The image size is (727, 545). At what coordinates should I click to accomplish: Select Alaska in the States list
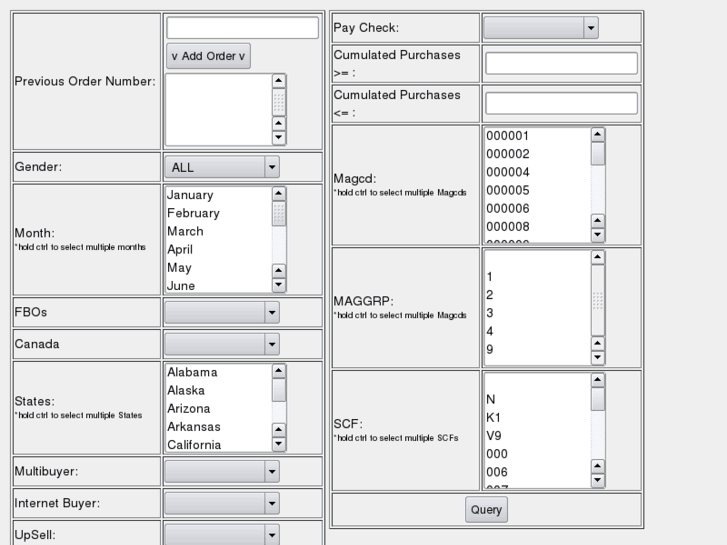pos(218,390)
